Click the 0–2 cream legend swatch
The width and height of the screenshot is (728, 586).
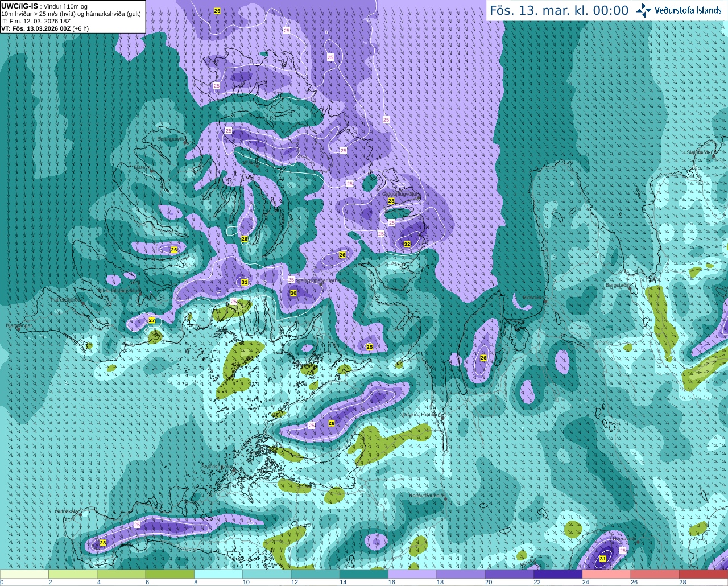(24, 574)
